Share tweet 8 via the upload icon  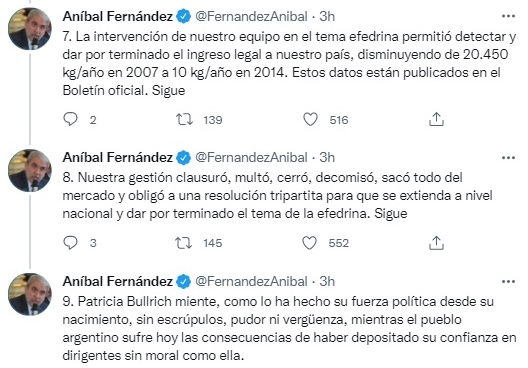[436, 243]
